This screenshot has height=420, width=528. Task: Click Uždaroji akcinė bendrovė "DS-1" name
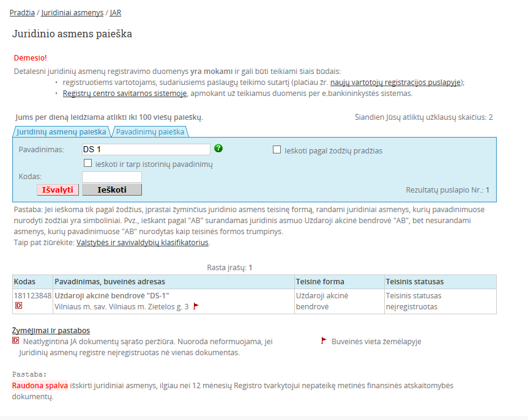pyautogui.click(x=112, y=296)
